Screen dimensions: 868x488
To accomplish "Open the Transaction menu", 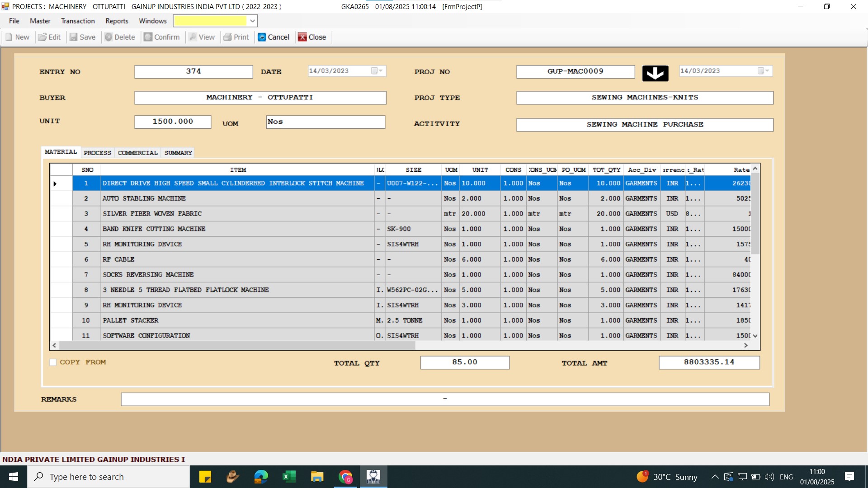I will click(x=78, y=21).
